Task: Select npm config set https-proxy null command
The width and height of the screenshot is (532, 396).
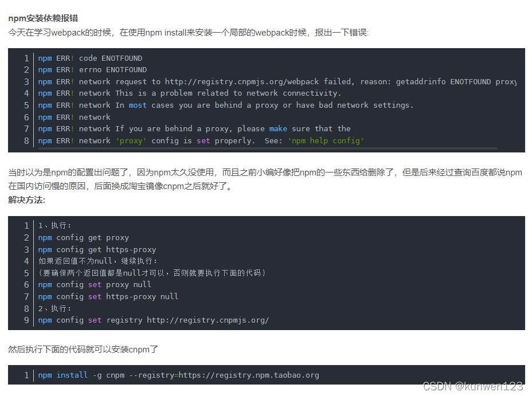Action: click(107, 296)
